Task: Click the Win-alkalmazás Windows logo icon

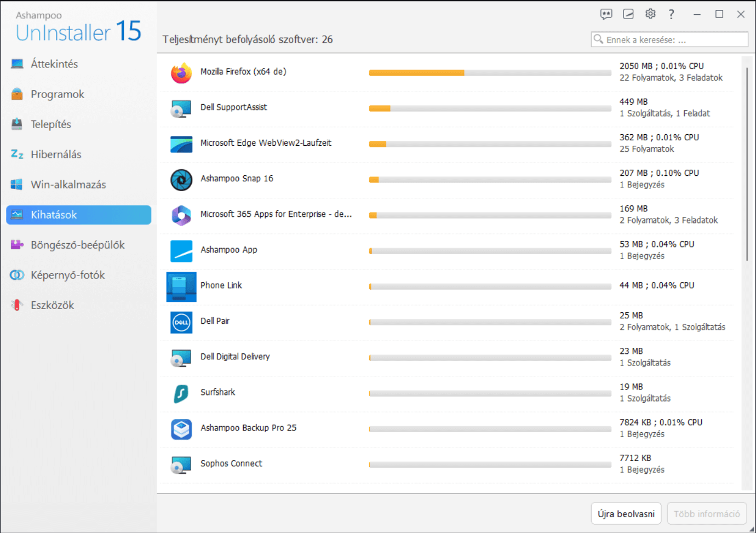Action: [x=18, y=185]
